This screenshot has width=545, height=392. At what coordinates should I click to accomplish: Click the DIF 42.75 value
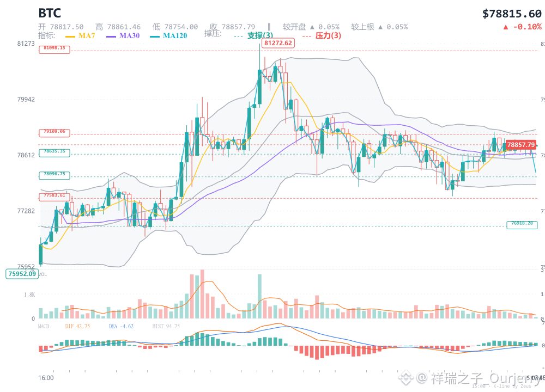tap(77, 326)
